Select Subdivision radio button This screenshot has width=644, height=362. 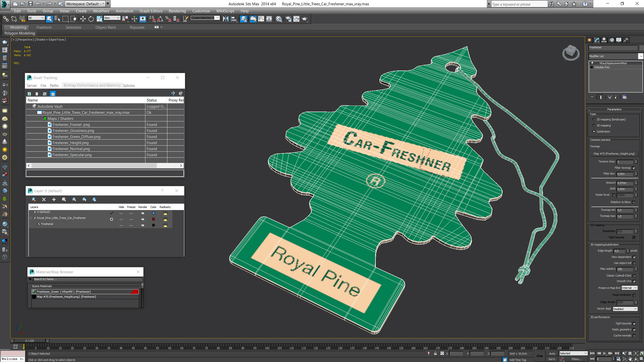594,131
